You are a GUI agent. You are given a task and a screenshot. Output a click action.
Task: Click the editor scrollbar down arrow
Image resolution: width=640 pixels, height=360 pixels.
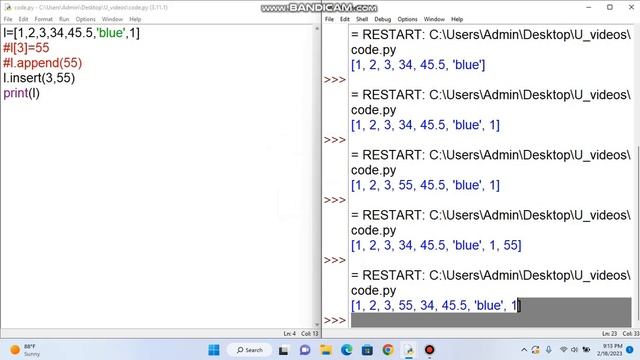tap(317, 324)
